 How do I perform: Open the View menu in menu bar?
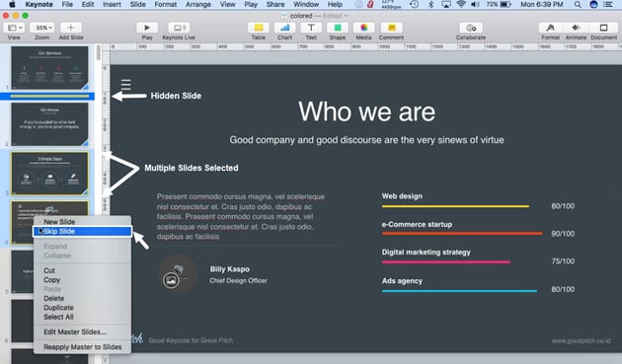point(227,4)
